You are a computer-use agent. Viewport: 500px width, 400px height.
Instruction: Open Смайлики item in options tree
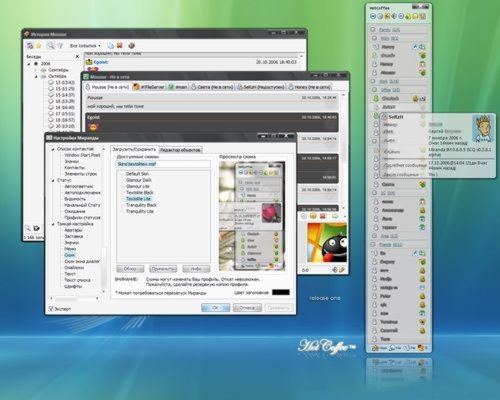coord(74,267)
